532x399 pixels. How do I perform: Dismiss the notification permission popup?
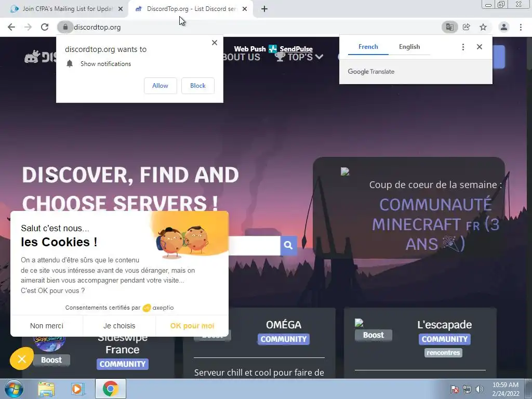pyautogui.click(x=215, y=43)
